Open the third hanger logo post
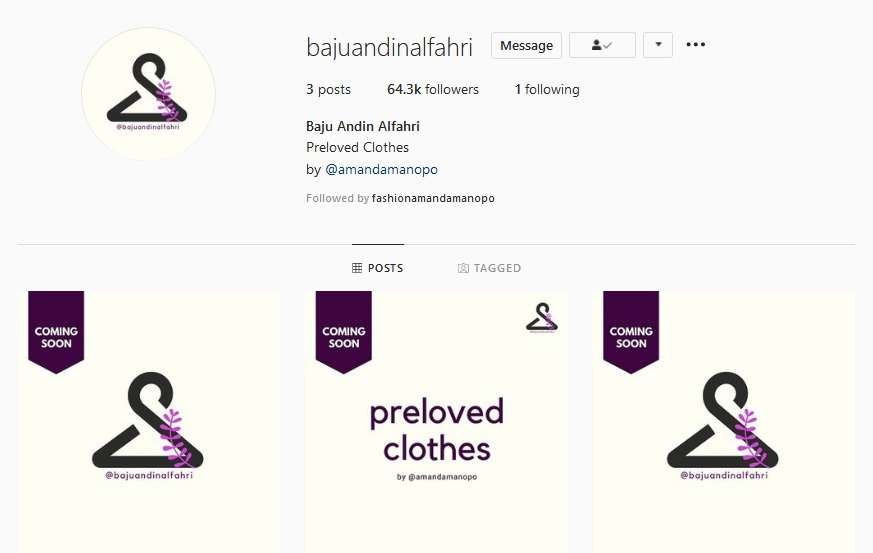Image resolution: width=873 pixels, height=553 pixels. [x=724, y=422]
